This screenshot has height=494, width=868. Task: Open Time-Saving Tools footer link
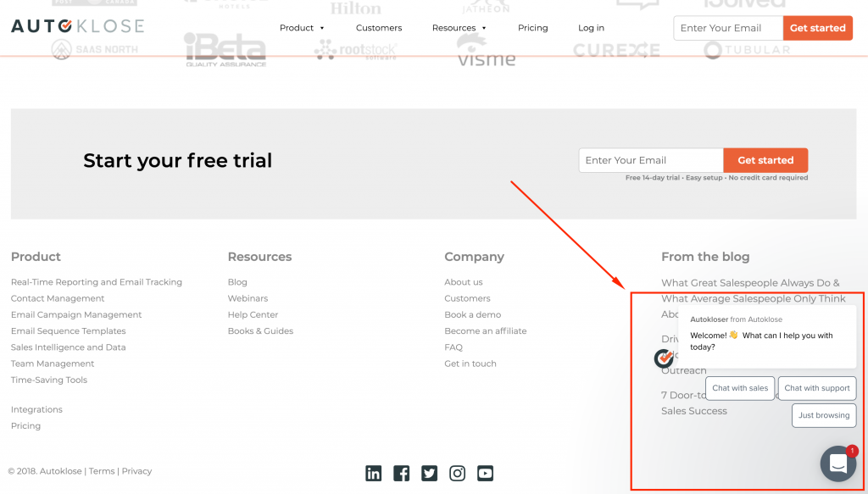tap(49, 380)
